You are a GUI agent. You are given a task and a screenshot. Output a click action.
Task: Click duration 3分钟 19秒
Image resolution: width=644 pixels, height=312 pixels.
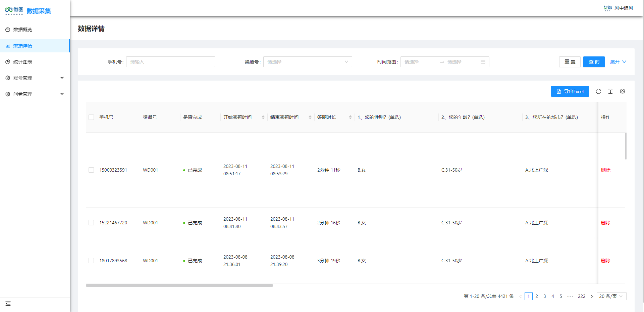pyautogui.click(x=329, y=261)
